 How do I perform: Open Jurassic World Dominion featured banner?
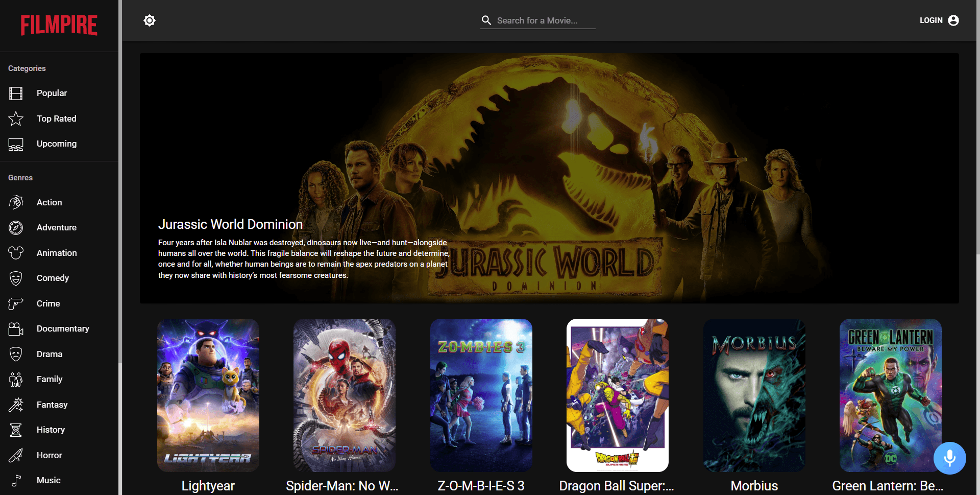[x=549, y=178]
